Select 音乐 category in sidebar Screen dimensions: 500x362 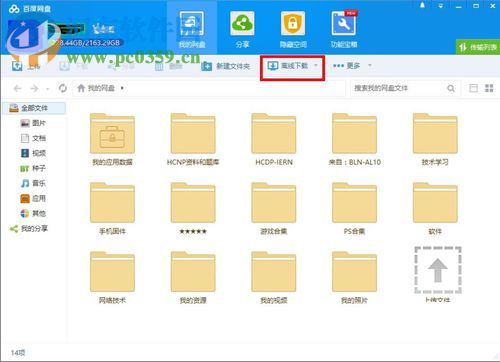33,183
